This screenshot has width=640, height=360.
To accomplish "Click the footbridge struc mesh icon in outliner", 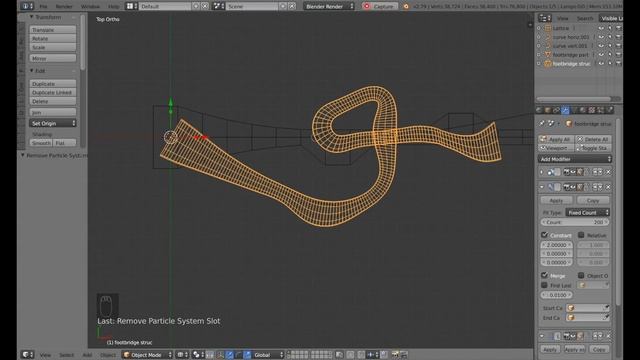I will coord(548,64).
